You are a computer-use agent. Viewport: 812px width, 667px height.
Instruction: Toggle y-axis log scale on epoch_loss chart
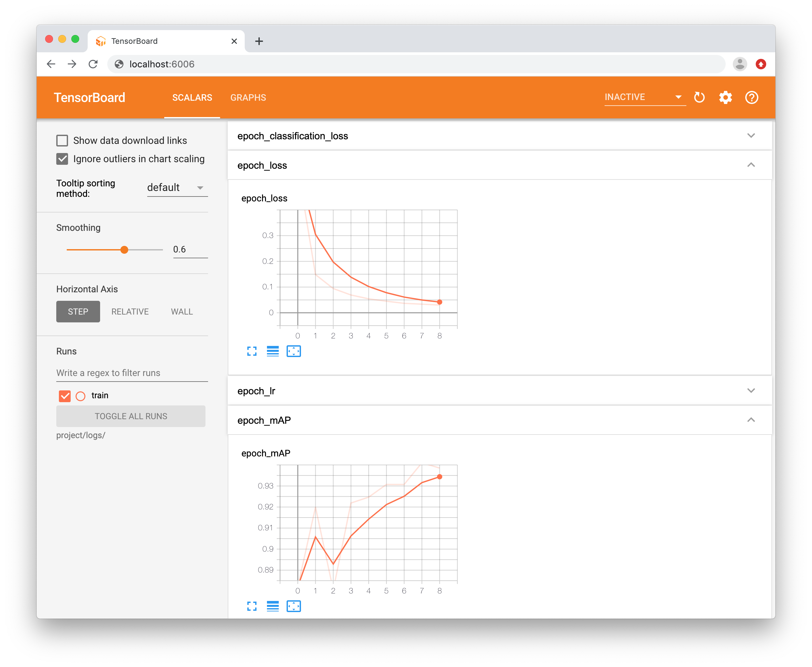(273, 351)
